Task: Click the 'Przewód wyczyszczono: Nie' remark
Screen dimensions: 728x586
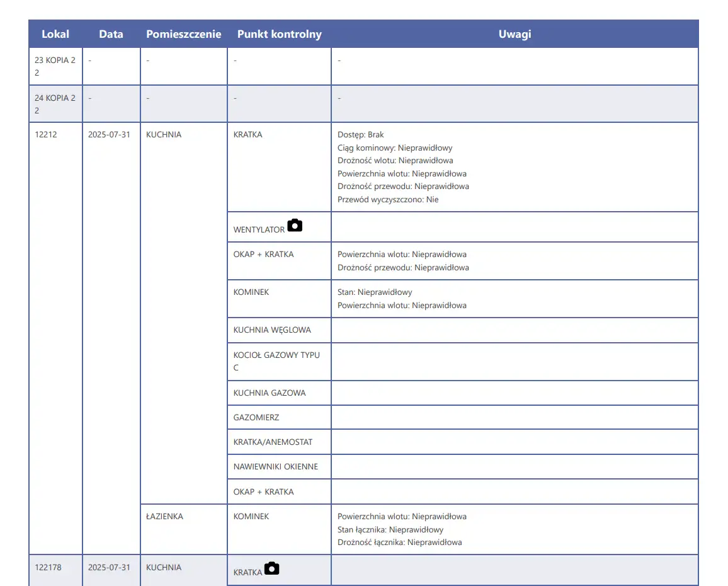Action: pyautogui.click(x=388, y=200)
